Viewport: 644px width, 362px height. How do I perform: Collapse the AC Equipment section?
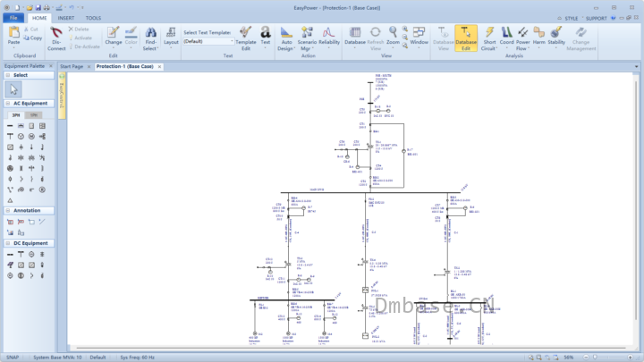[8, 104]
